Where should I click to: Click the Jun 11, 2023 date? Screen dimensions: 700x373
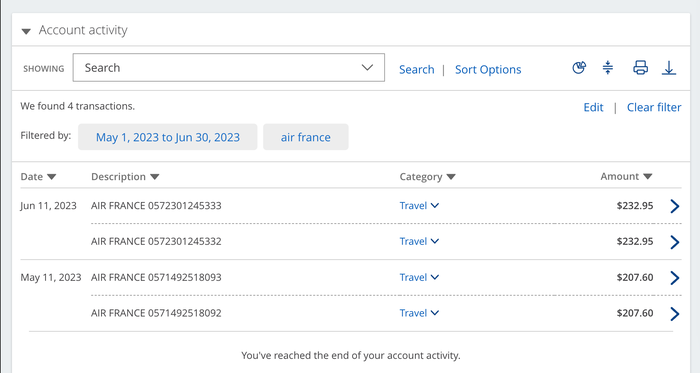click(x=48, y=206)
